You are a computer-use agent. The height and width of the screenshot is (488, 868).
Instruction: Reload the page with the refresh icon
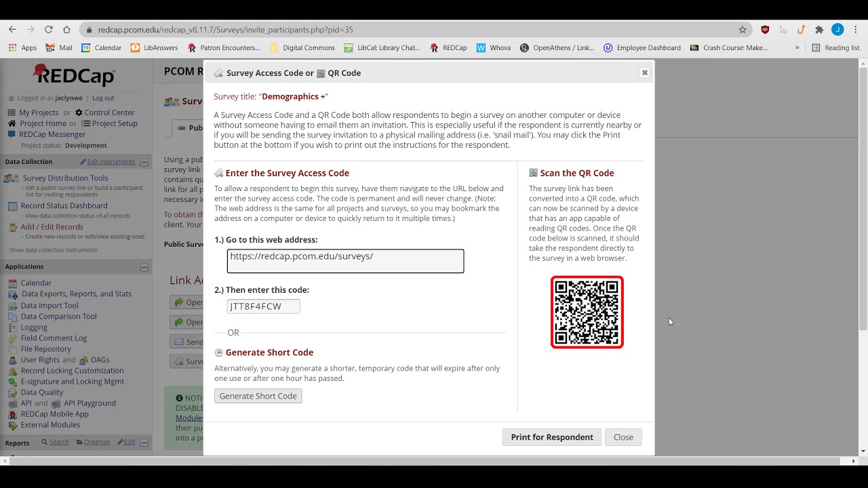click(x=49, y=30)
